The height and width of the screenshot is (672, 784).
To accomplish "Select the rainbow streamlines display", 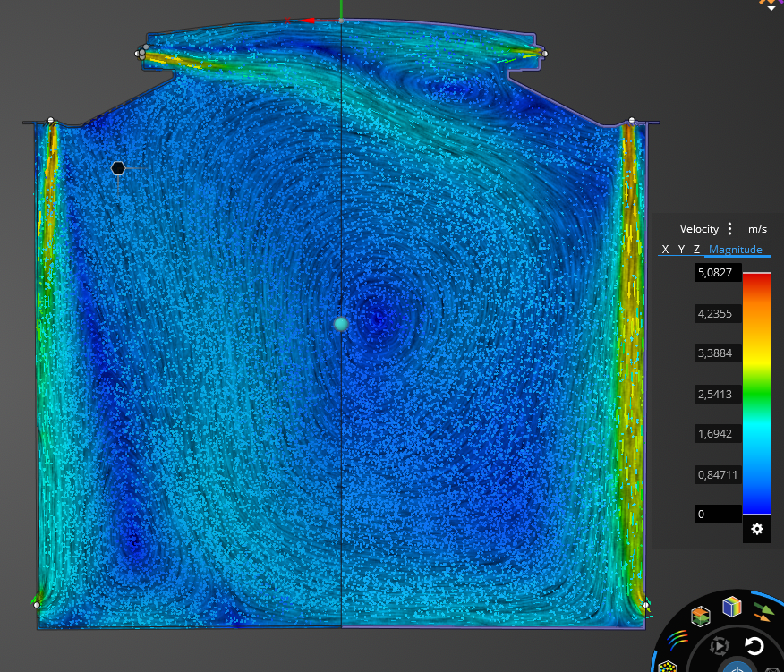I will click(677, 640).
